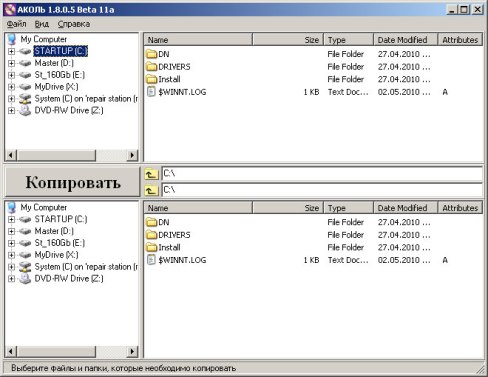The height and width of the screenshot is (377, 488).
Task: Click the MyDrive (X:) drive icon in the lower tree
Action: pos(25,255)
